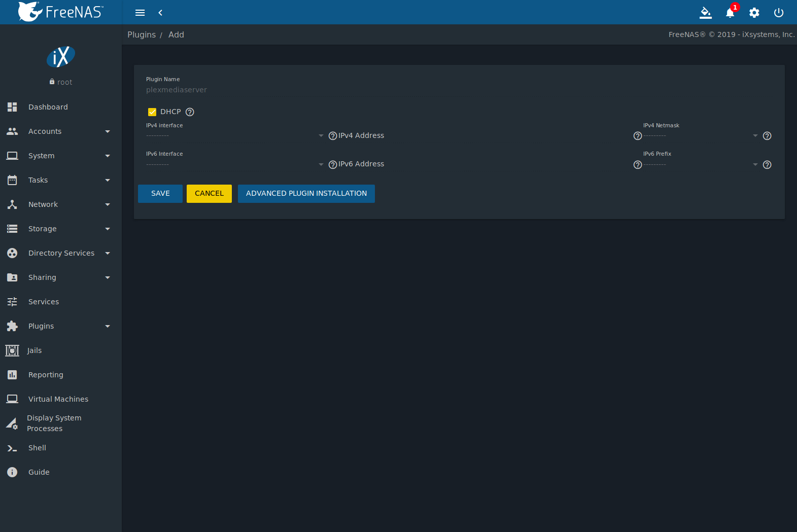Show help for the IPv6 Prefix field

pos(767,165)
